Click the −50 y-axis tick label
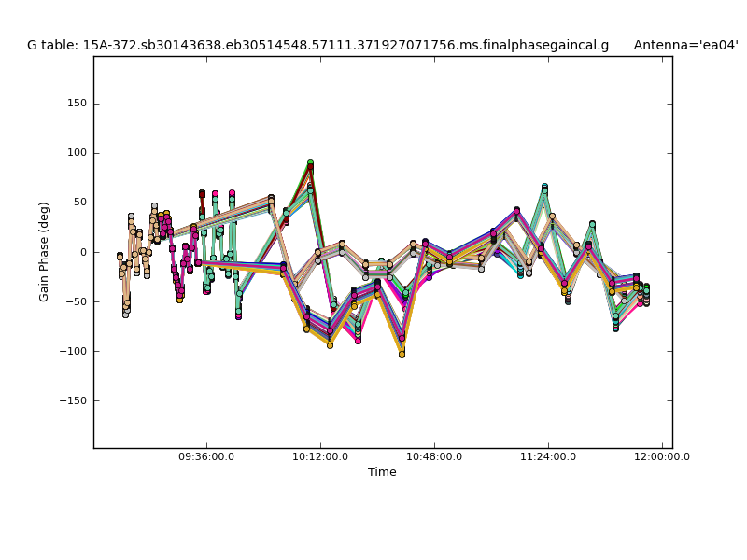Viewport: 747px width, 560px height. click(75, 301)
